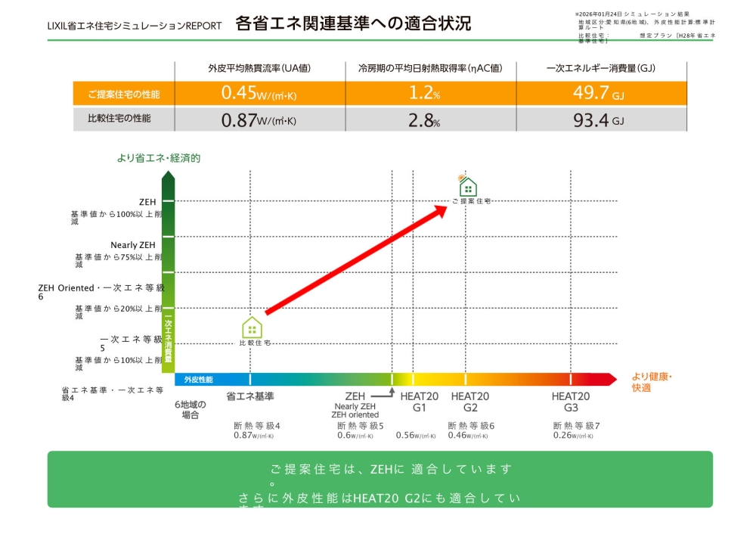The height and width of the screenshot is (534, 756).
Task: Click the 省エネ基準 label under horizontal axis
Action: (250, 396)
